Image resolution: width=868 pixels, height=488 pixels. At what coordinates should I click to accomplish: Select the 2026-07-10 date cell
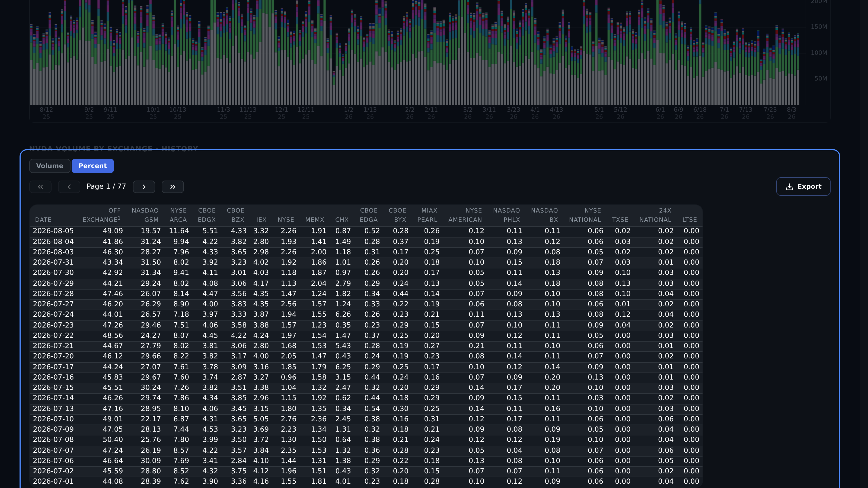(x=53, y=419)
